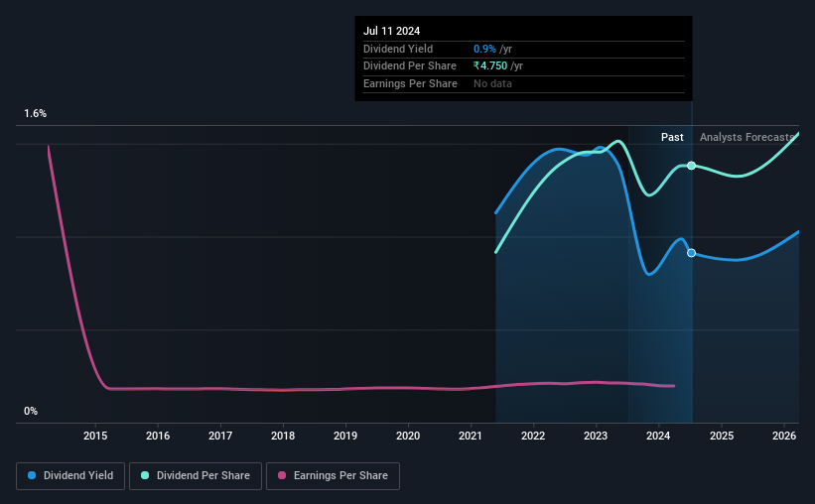
Task: Click the Jul 11 2024 tooltip date header
Action: (x=391, y=31)
